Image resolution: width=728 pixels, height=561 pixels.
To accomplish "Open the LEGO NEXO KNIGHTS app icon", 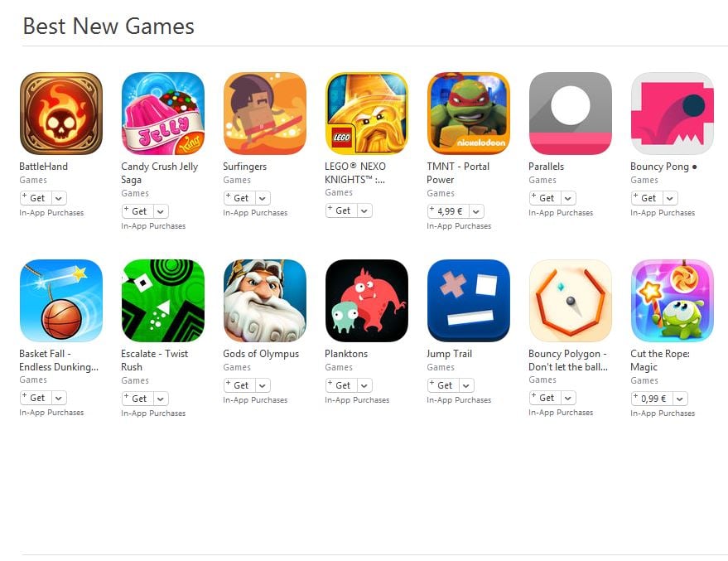I will click(367, 114).
